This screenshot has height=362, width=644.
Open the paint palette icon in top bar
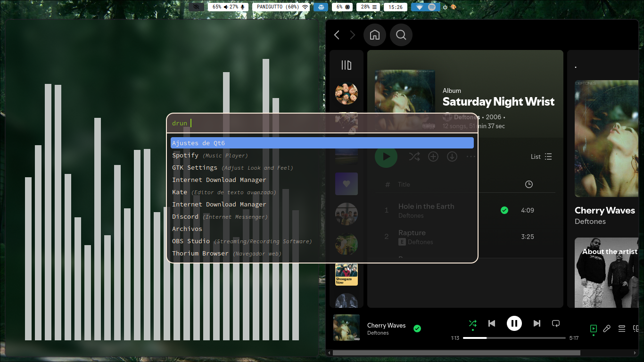tap(454, 7)
